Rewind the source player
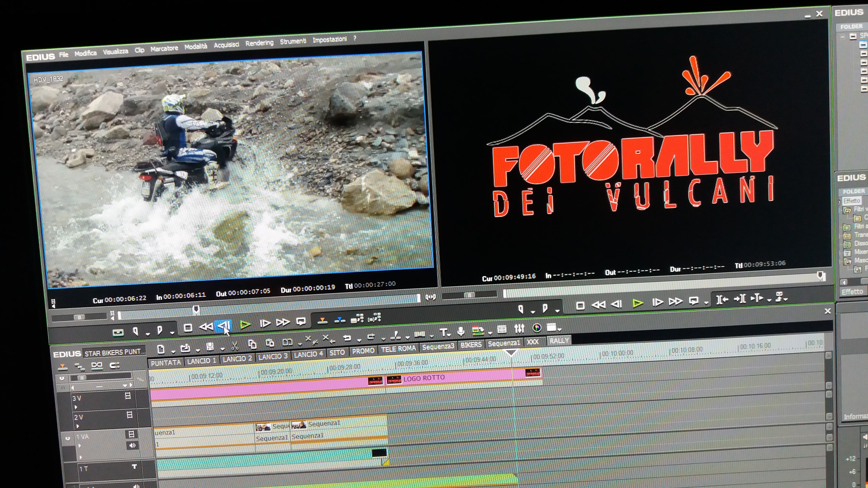The image size is (868, 488). tap(206, 326)
